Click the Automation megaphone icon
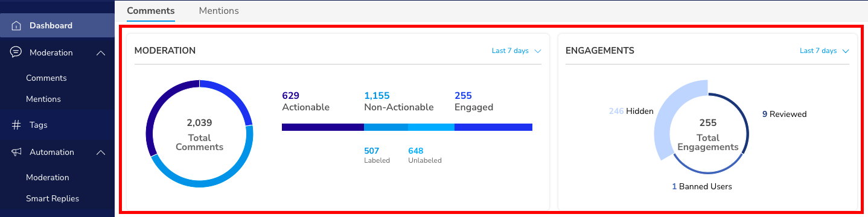Screen dimensions: 868x217 click(x=16, y=152)
